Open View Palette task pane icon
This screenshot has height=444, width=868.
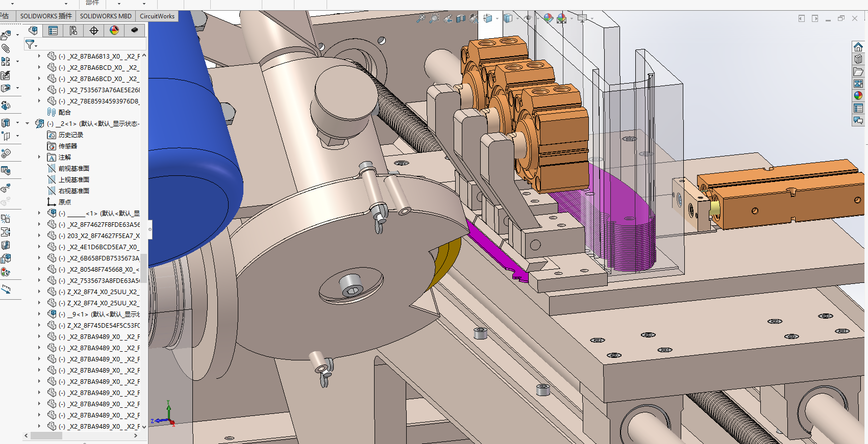tap(858, 84)
